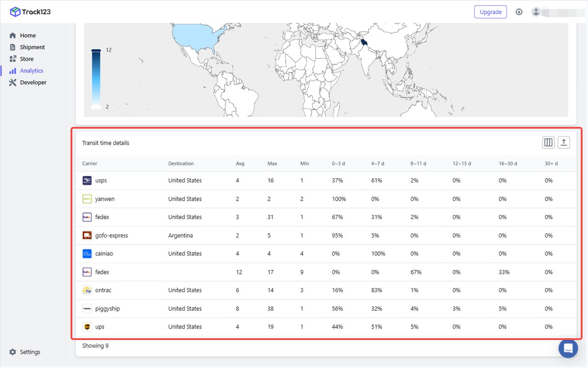Viewport: 588px width, 368px height.
Task: Click the gofo-express carrier name
Action: click(x=112, y=235)
